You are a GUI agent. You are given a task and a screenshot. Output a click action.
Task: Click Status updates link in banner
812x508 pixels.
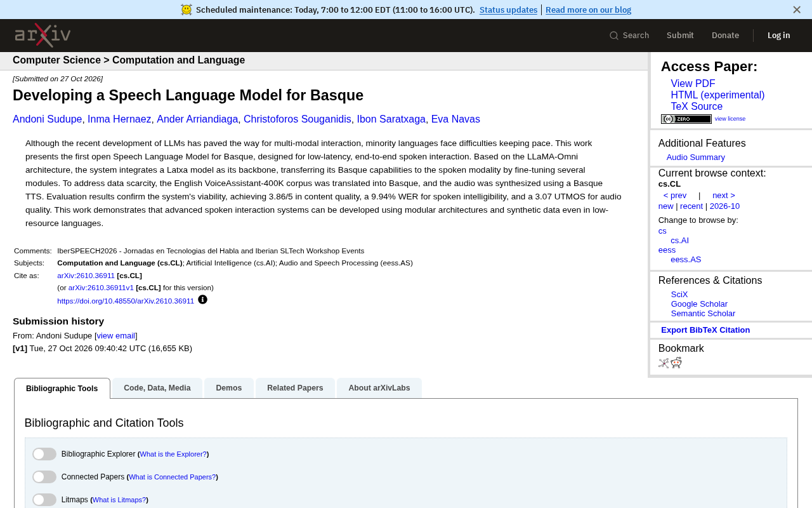pyautogui.click(x=508, y=10)
